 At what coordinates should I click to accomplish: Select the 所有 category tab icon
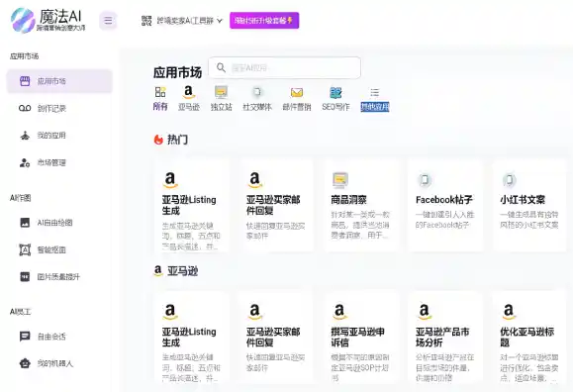(x=160, y=92)
